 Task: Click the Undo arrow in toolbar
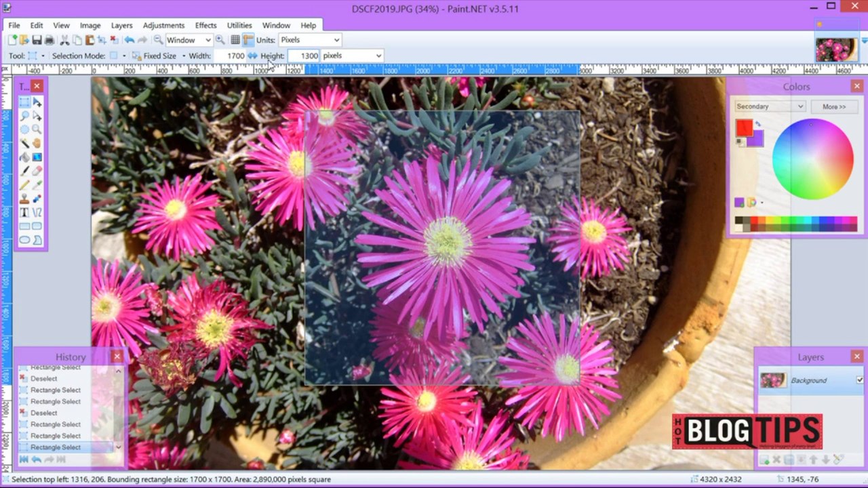pos(129,40)
